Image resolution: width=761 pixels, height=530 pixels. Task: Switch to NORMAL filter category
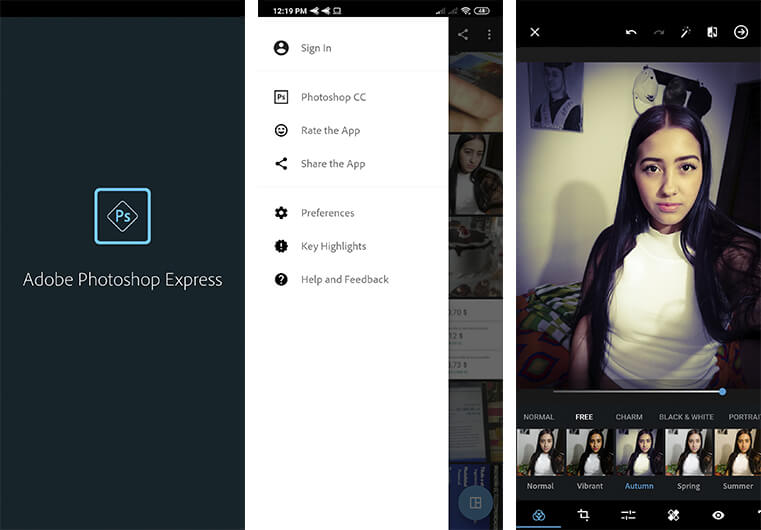pos(539,417)
